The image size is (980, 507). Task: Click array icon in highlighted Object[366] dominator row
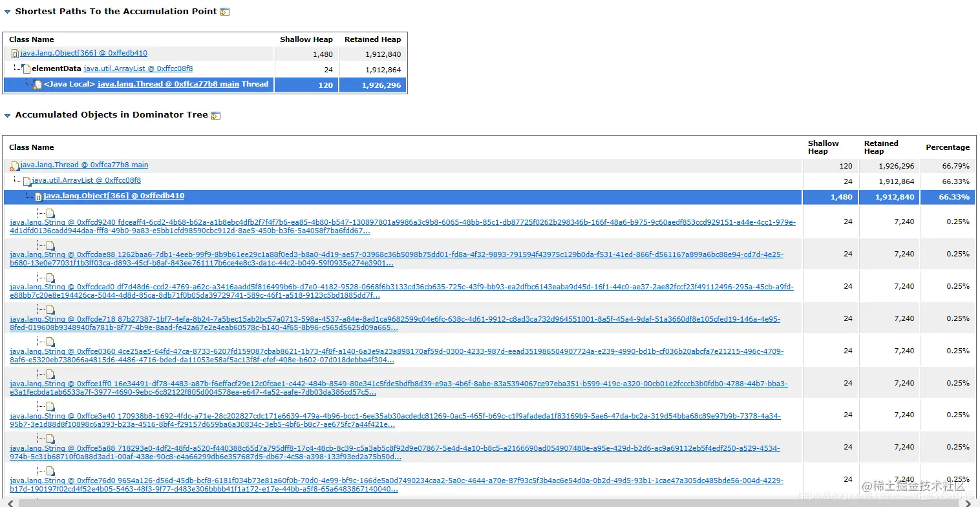tap(38, 196)
